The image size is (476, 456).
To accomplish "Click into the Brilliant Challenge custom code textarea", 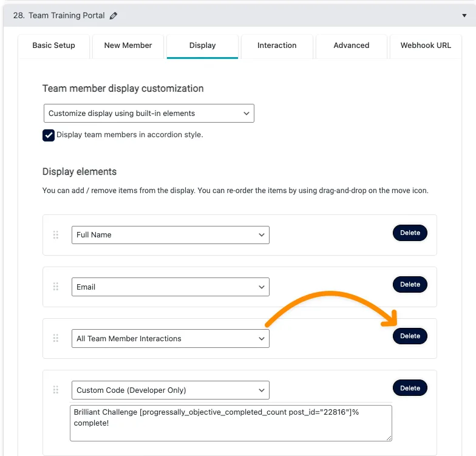I will point(231,423).
